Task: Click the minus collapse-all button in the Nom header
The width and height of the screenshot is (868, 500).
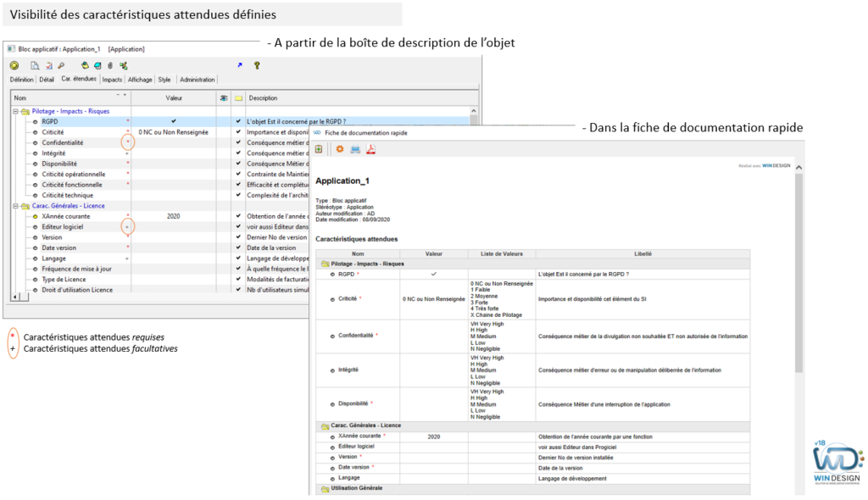Action: click(118, 95)
